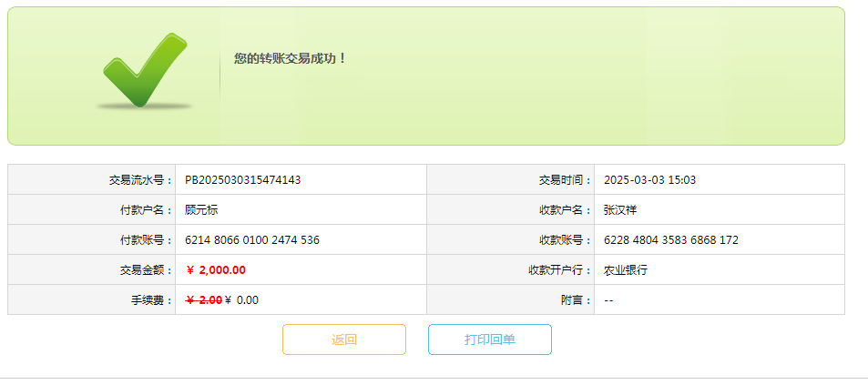Click the ¥ 0.00 fee value
Image resolution: width=868 pixels, height=385 pixels.
[x=242, y=300]
